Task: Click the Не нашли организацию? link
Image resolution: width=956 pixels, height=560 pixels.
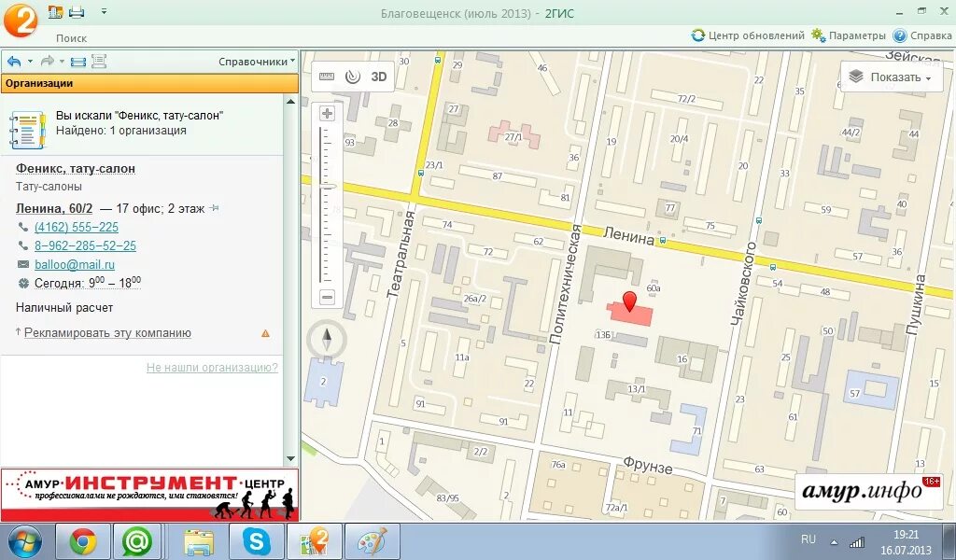Action: point(212,368)
